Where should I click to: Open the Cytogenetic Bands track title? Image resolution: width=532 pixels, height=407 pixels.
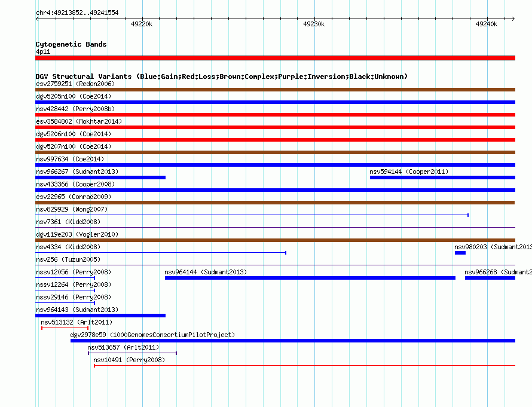pos(71,44)
